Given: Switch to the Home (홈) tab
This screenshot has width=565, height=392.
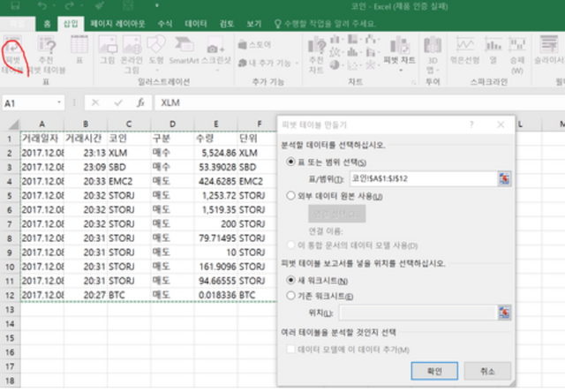Looking at the screenshot, I should coord(47,24).
